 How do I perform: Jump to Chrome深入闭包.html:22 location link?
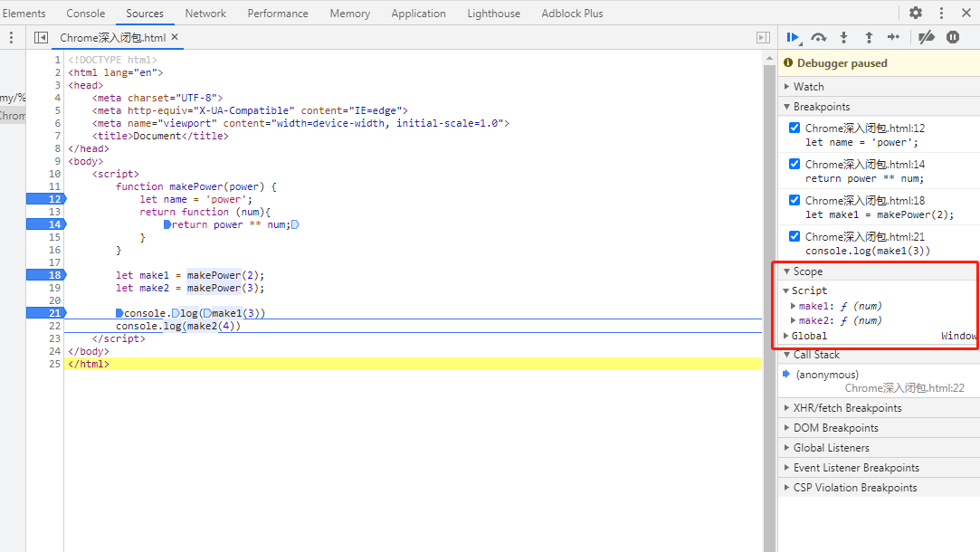click(904, 388)
